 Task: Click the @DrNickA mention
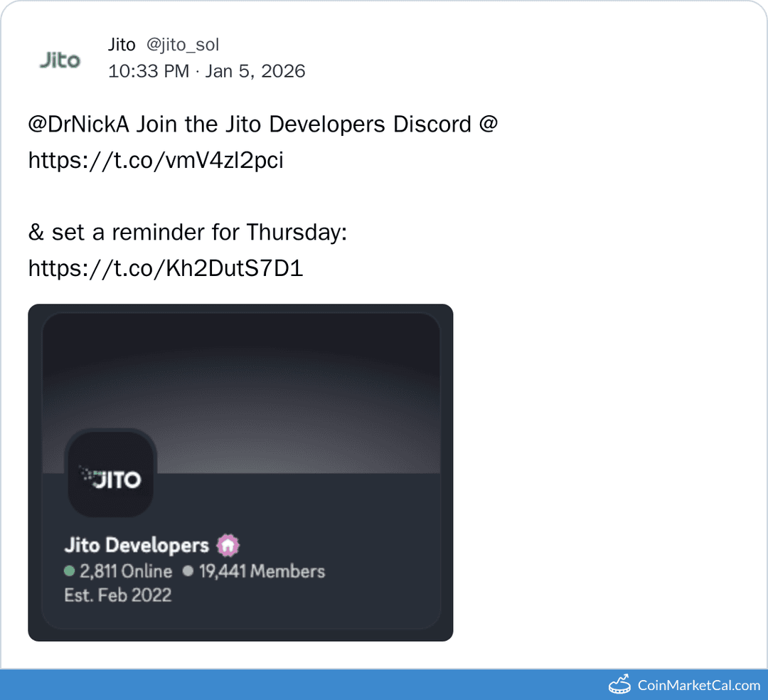pos(79,124)
